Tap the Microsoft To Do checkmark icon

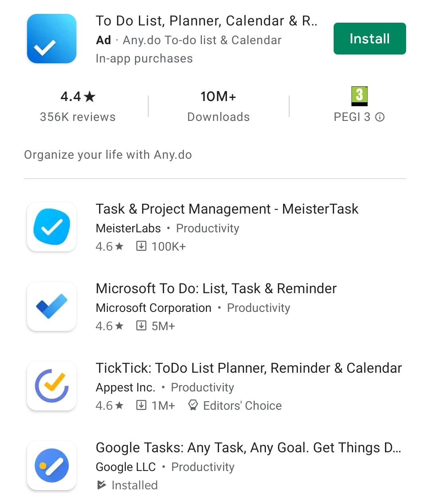pyautogui.click(x=52, y=306)
